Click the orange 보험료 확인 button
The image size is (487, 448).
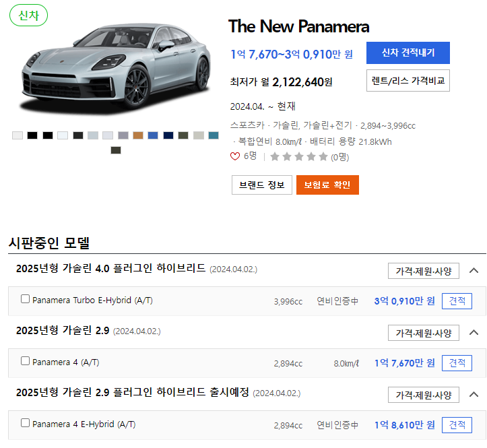(327, 185)
